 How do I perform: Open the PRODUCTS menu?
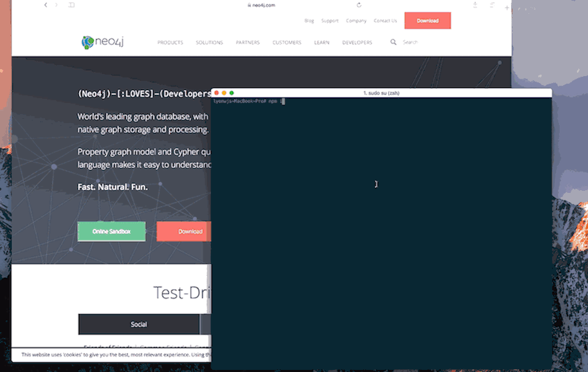tap(170, 42)
